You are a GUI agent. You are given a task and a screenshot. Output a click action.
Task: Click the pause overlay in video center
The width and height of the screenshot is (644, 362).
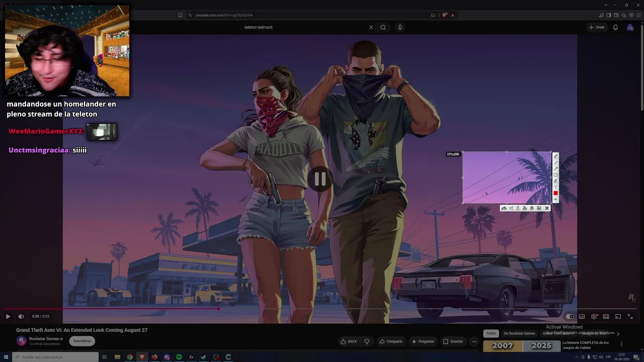pos(320,179)
